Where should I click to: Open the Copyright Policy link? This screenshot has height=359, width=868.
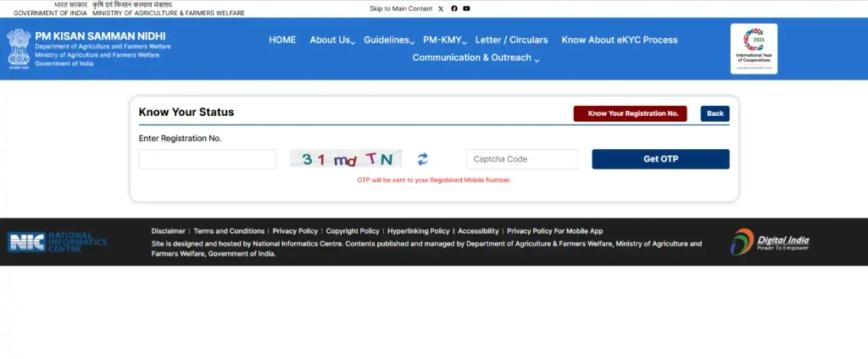[x=353, y=231]
